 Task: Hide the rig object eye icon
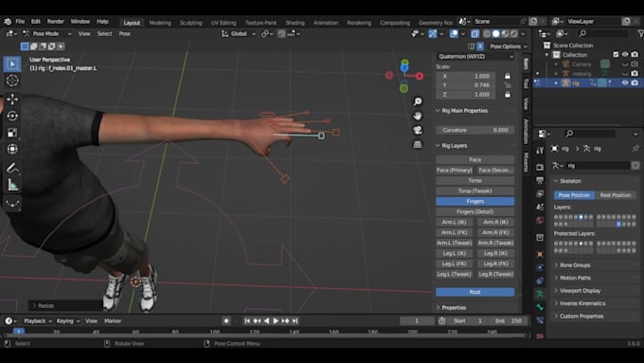pyautogui.click(x=625, y=83)
